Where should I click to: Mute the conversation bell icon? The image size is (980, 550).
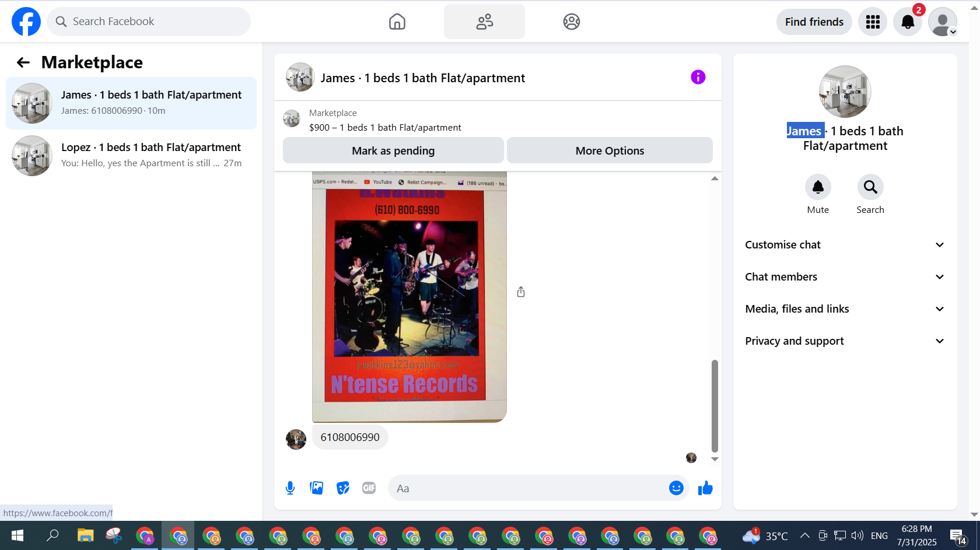tap(818, 187)
